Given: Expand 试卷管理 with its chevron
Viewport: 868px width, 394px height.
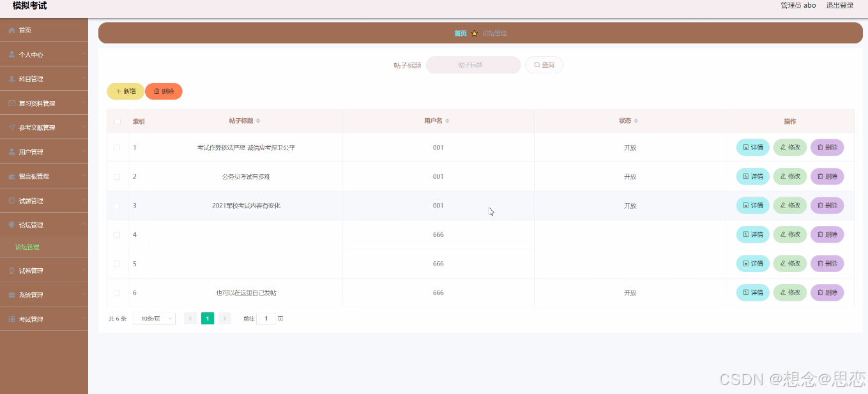Looking at the screenshot, I should (x=84, y=270).
